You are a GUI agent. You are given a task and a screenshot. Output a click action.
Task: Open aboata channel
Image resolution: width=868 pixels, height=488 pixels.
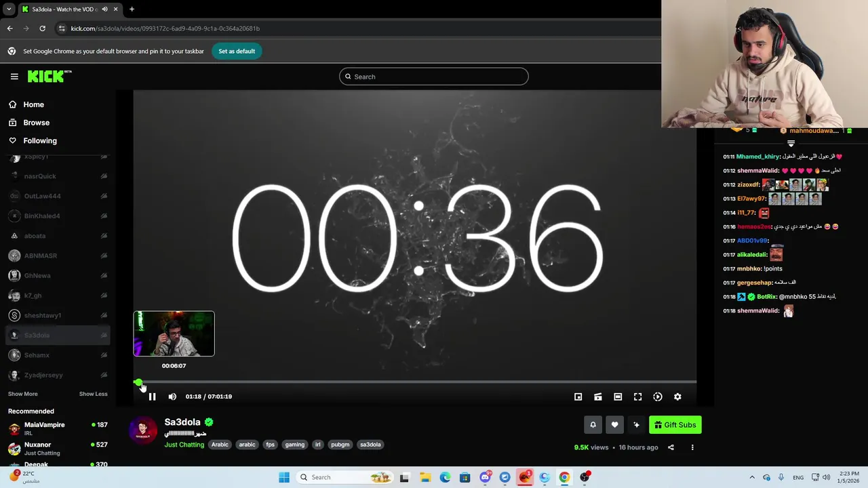click(x=58, y=236)
